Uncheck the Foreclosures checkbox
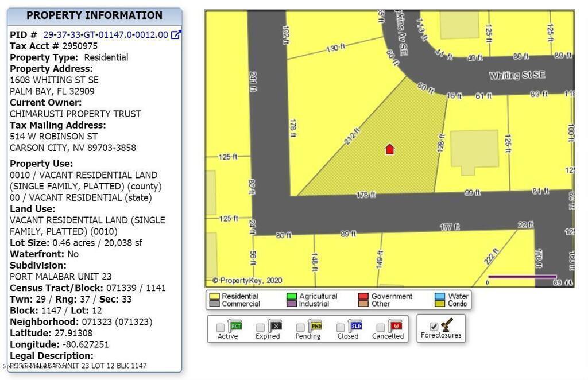 coord(434,327)
